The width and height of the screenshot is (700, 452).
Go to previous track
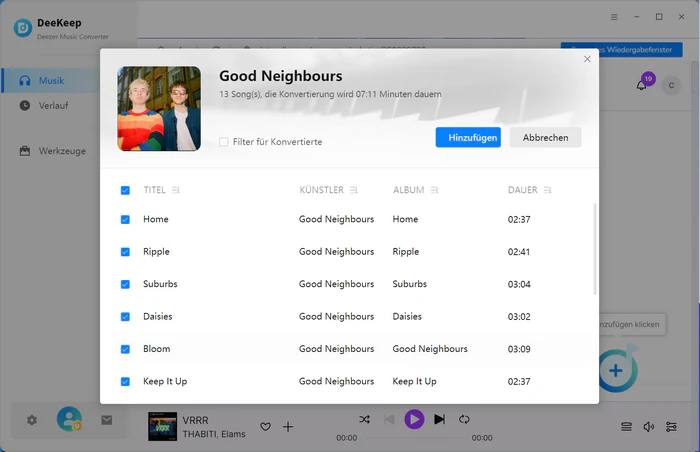(x=389, y=419)
